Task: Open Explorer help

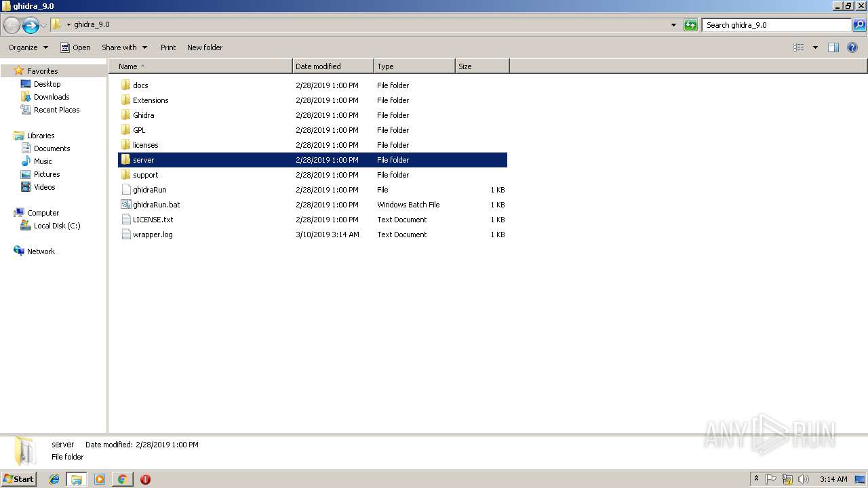Action: pyautogui.click(x=852, y=47)
